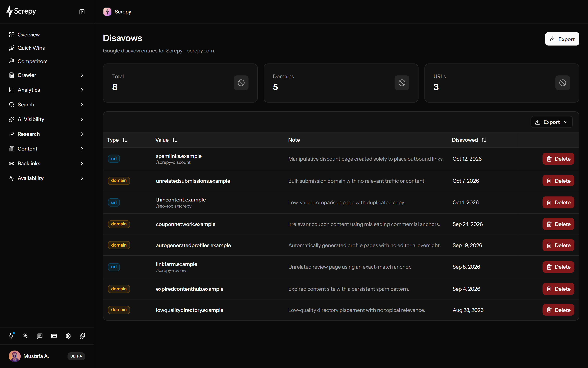The height and width of the screenshot is (368, 588).
Task: Click the url badge for linkfarm.example
Action: click(114, 267)
